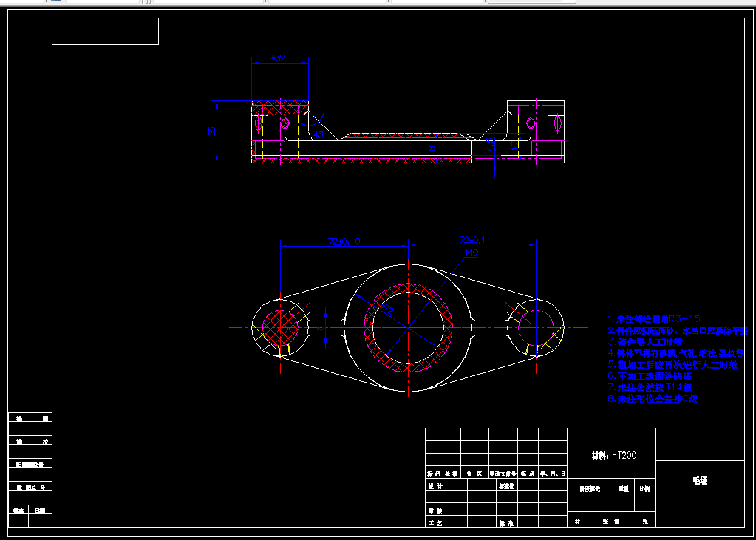Image resolution: width=756 pixels, height=540 pixels.
Task: Click the '毛坯' drawing name text
Action: pyautogui.click(x=700, y=480)
